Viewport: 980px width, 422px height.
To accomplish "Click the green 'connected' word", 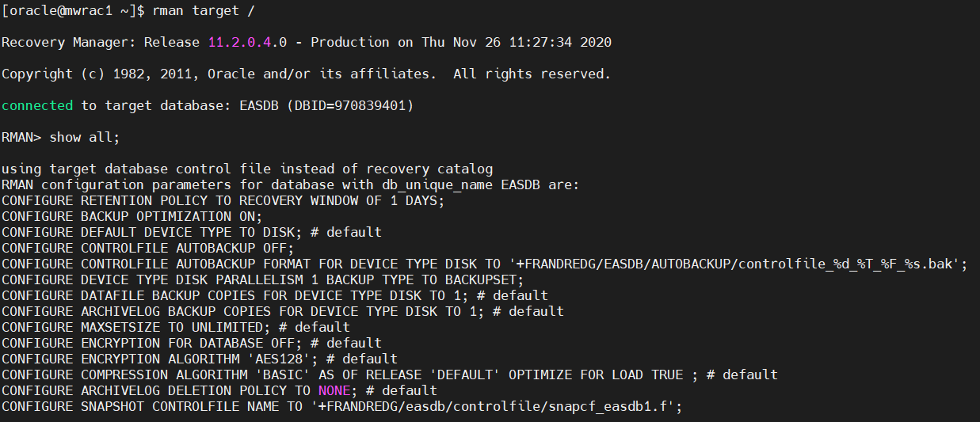I will tap(37, 105).
